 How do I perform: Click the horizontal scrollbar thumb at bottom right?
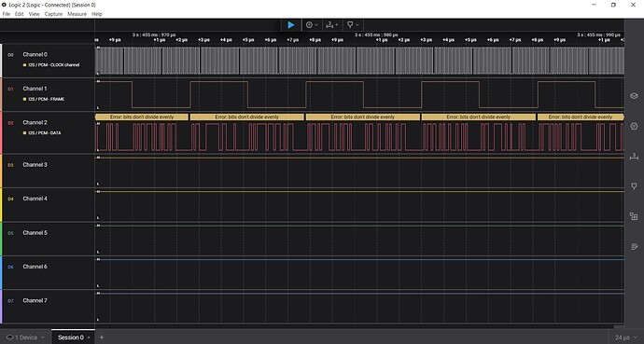(618, 327)
